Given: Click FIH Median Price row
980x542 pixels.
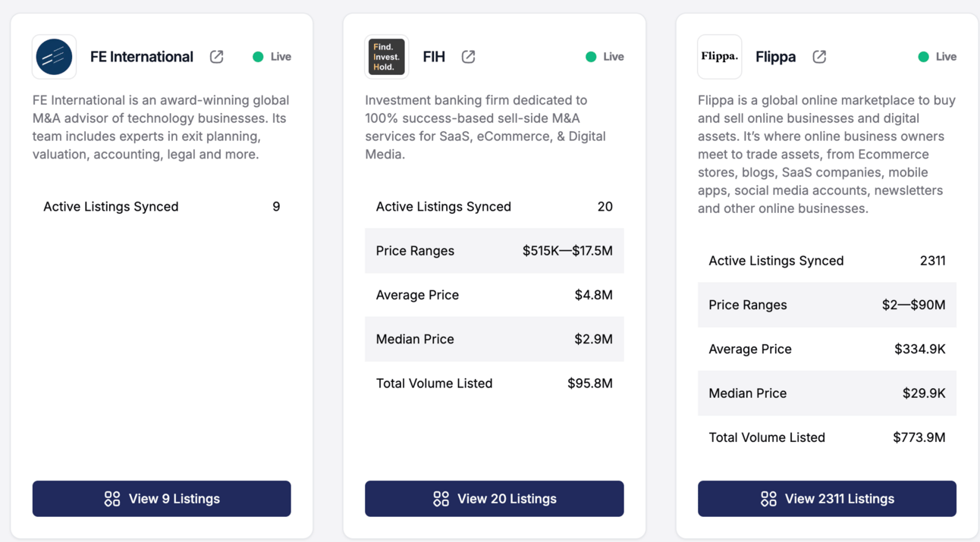Looking at the screenshot, I should (495, 339).
